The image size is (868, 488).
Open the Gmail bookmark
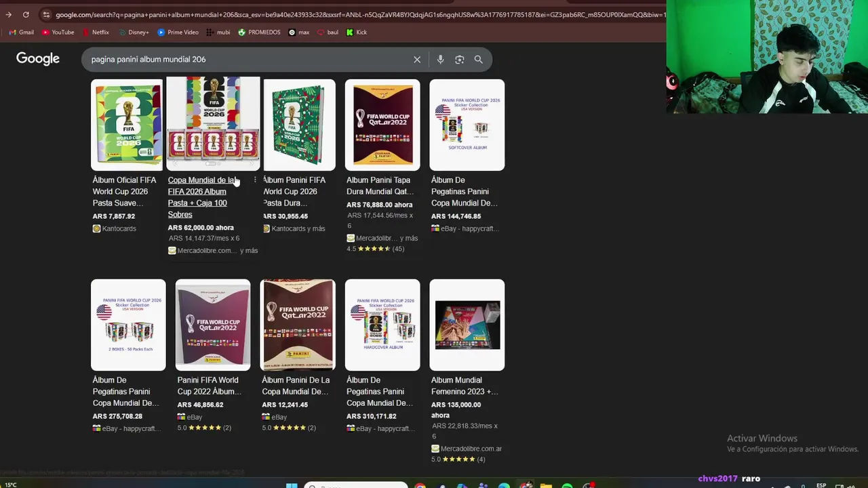point(22,32)
